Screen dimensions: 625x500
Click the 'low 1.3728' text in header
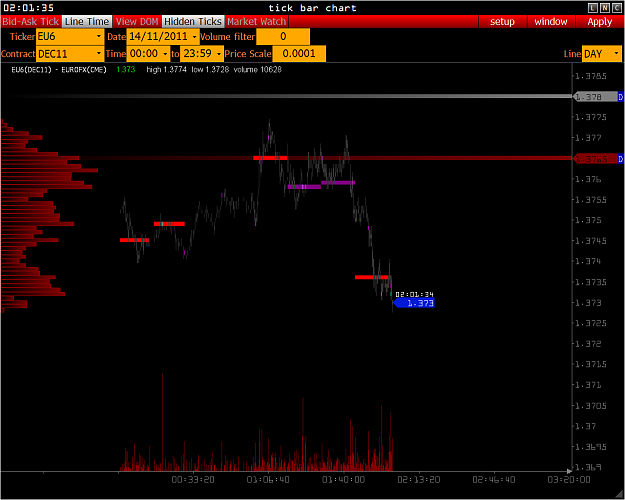point(210,69)
